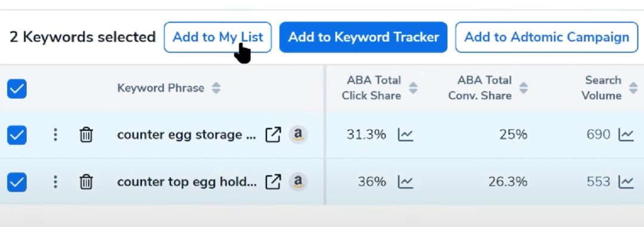Screen dimensions: 644x227
Task: Show click share trend graph for 36%
Action: (405, 182)
